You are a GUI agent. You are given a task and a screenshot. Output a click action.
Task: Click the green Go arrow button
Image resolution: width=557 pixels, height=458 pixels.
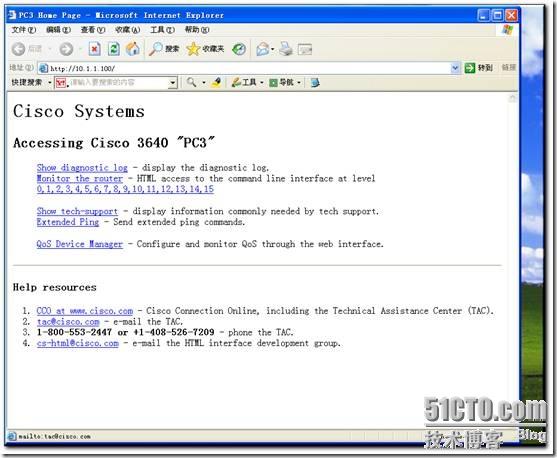470,68
